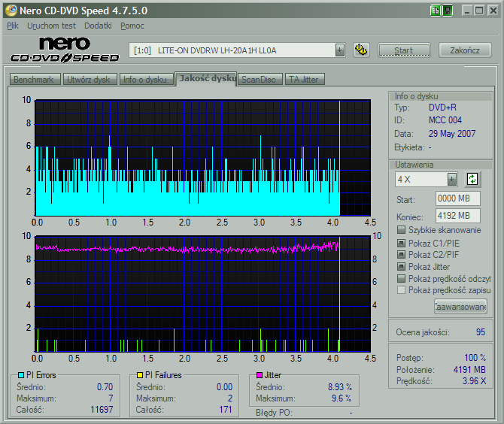Select the Jakość dysku tab
Screen dimensions: 504x424
(206, 79)
